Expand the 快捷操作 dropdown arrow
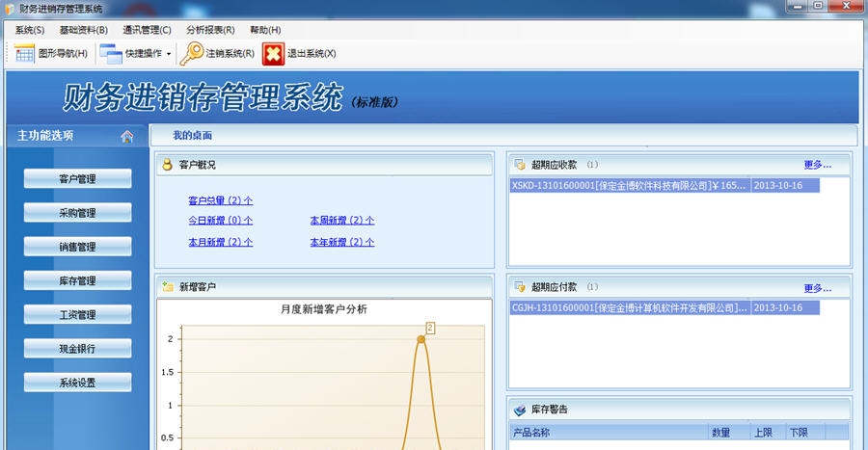The image size is (868, 450). click(x=168, y=54)
